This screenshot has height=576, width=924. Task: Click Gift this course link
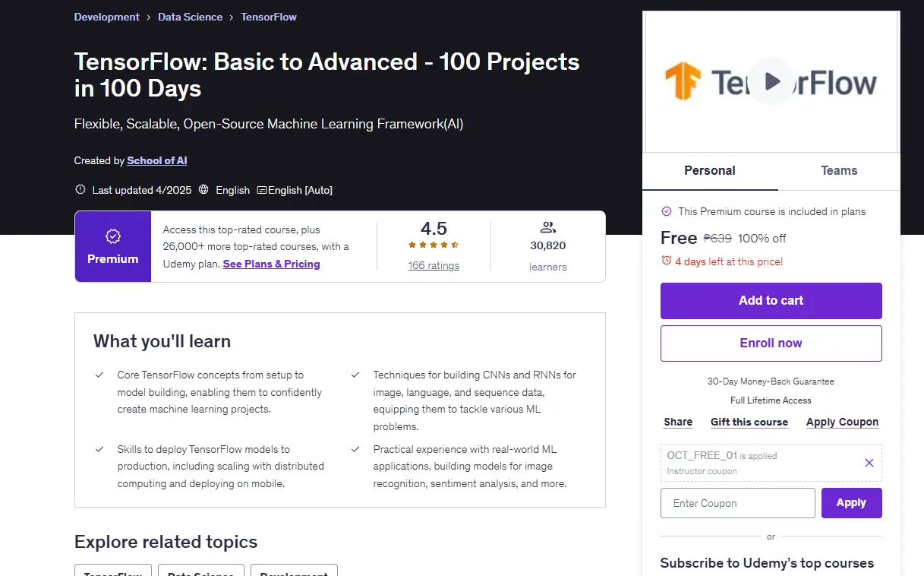coord(749,422)
